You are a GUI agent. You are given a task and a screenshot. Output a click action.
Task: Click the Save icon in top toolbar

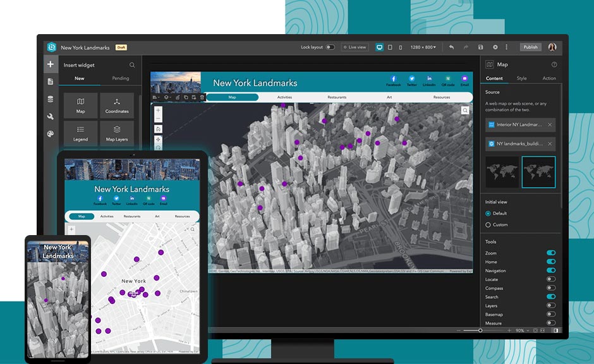click(x=480, y=47)
